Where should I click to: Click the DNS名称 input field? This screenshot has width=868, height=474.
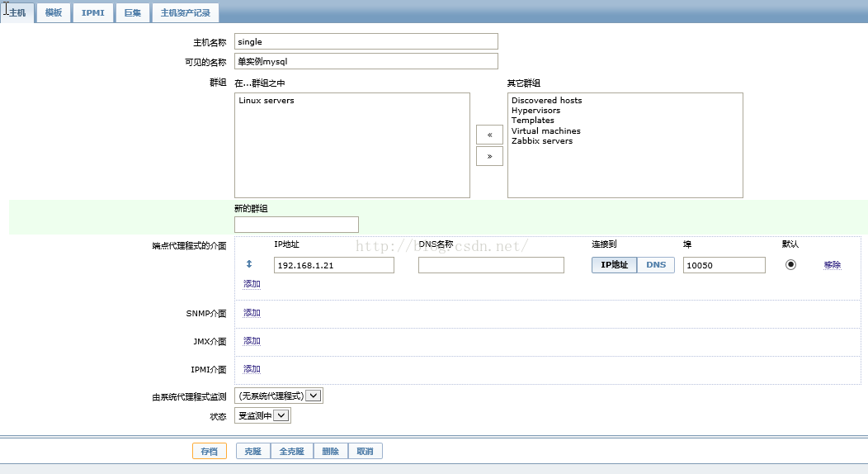pos(491,265)
